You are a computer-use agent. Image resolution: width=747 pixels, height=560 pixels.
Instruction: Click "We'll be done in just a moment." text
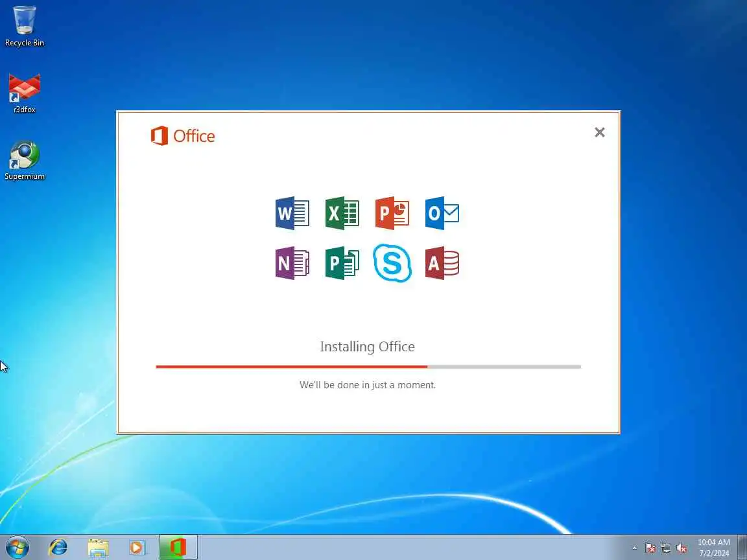367,385
